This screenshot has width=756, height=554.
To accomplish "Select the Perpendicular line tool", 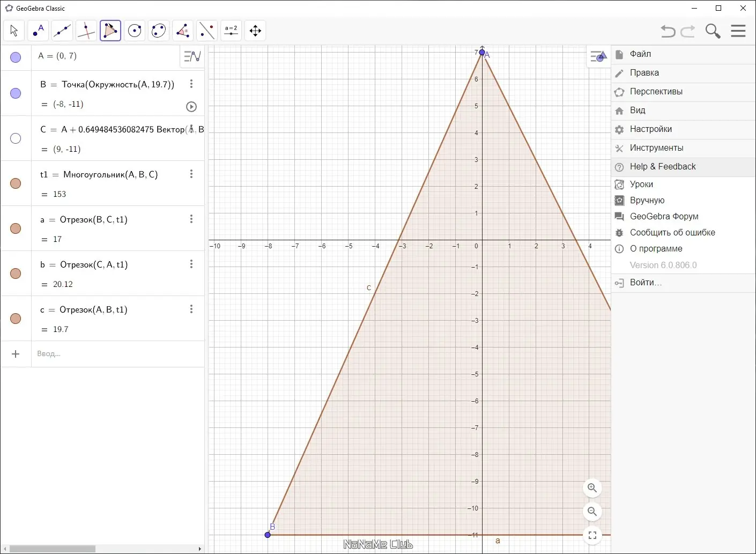I will tap(86, 31).
